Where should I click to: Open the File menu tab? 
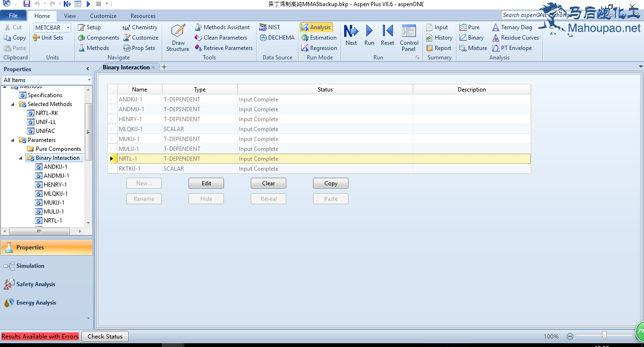(13, 16)
